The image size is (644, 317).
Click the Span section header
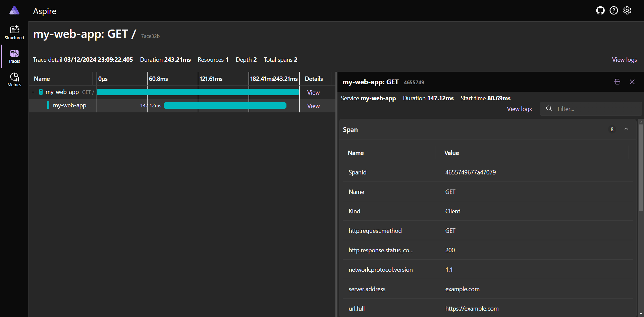point(488,129)
